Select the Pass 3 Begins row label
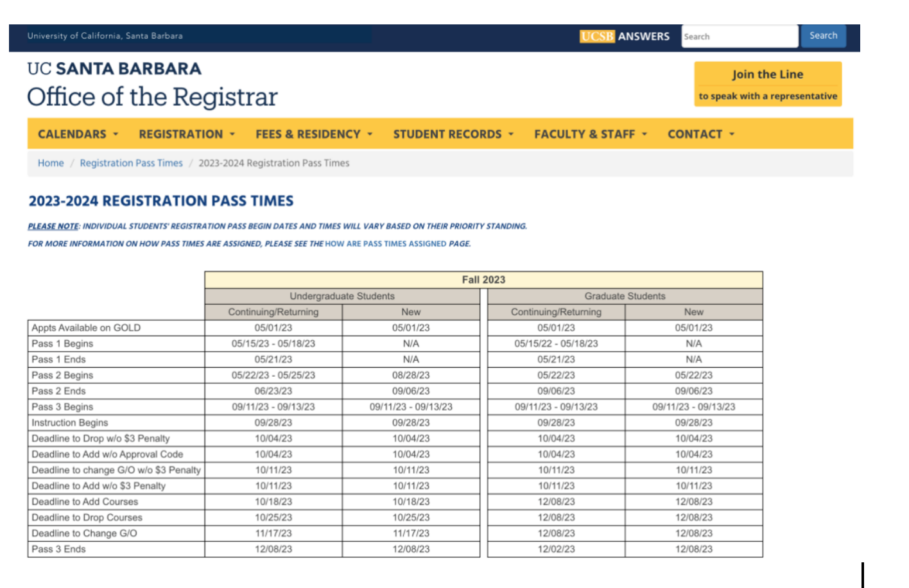 [x=62, y=407]
